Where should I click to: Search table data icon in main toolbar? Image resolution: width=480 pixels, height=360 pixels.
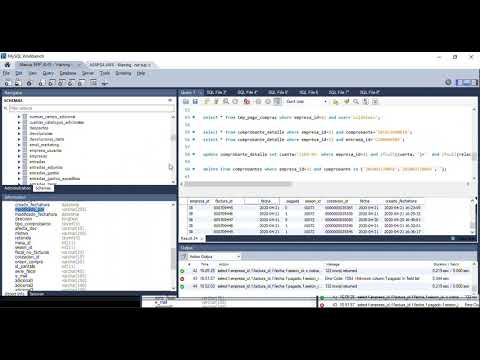click(93, 83)
